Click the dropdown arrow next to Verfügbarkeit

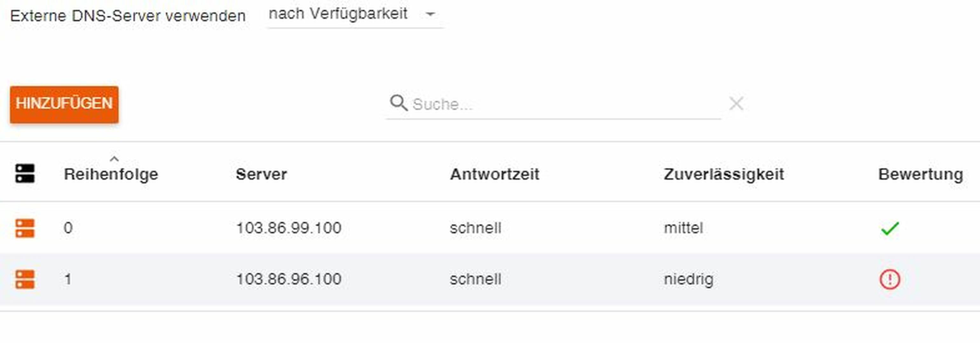click(x=430, y=14)
